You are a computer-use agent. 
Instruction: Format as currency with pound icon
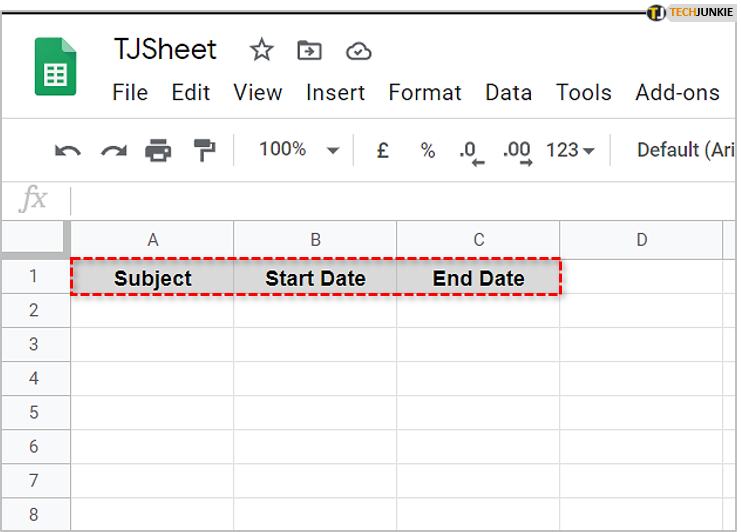(382, 150)
